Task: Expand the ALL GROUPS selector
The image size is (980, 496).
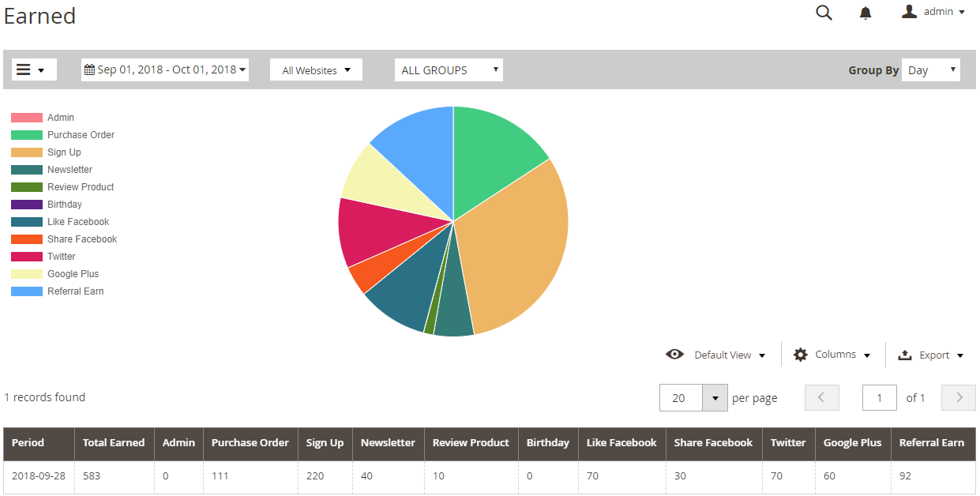Action: 448,70
